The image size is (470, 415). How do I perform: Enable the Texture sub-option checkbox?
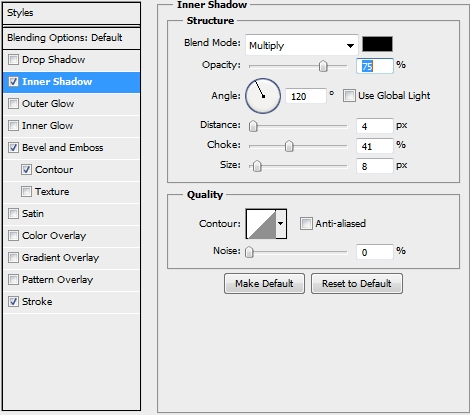pos(26,192)
